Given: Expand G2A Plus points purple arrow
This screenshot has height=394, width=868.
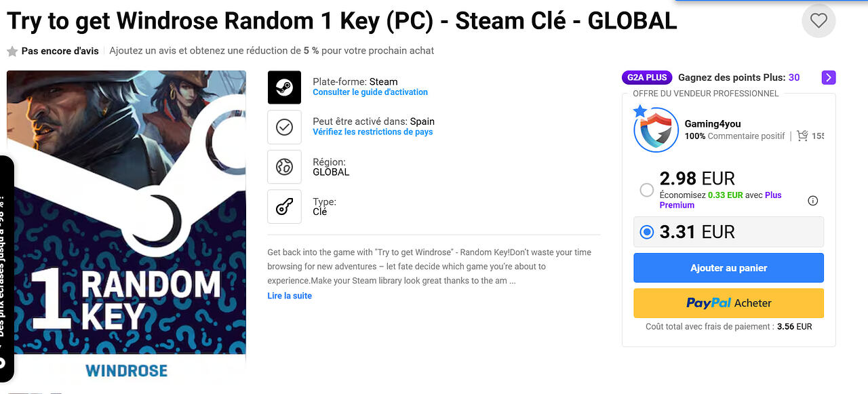Looking at the screenshot, I should [x=828, y=77].
